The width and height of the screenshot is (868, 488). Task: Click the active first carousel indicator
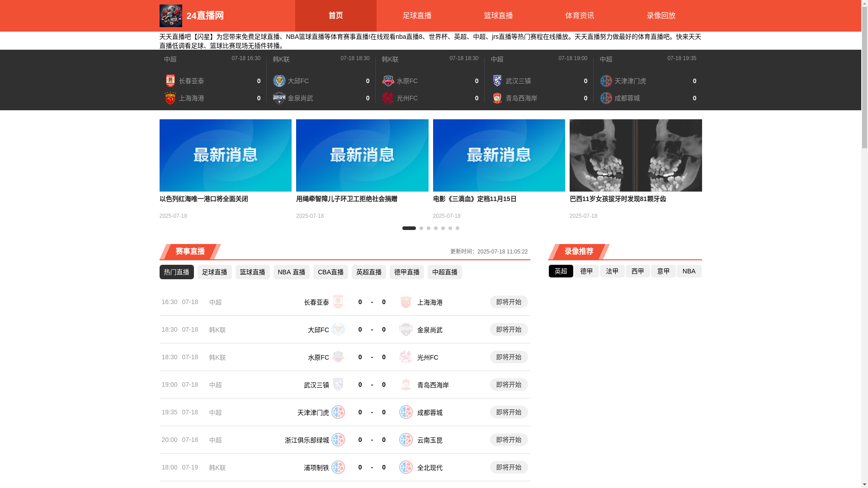point(409,228)
